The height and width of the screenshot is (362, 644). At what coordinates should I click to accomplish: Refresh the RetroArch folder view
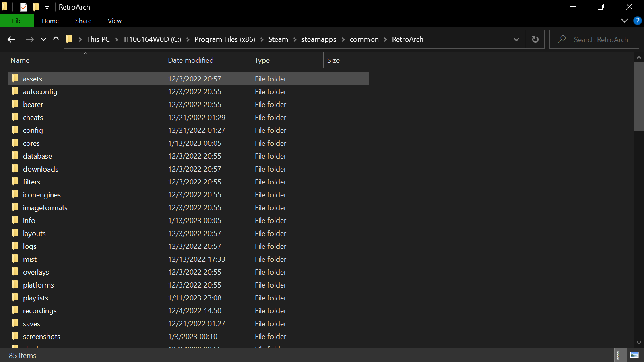pyautogui.click(x=535, y=39)
